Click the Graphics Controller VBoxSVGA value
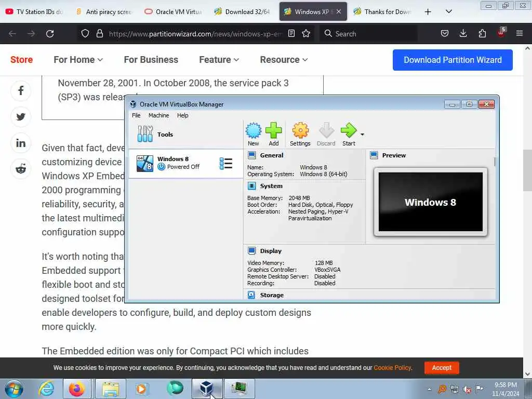This screenshot has height=399, width=532. point(327,270)
